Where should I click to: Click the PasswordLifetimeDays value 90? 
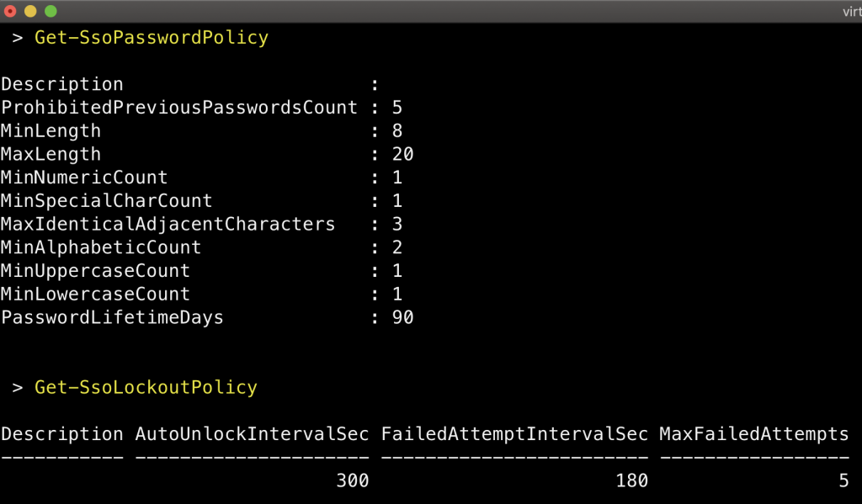tap(402, 318)
